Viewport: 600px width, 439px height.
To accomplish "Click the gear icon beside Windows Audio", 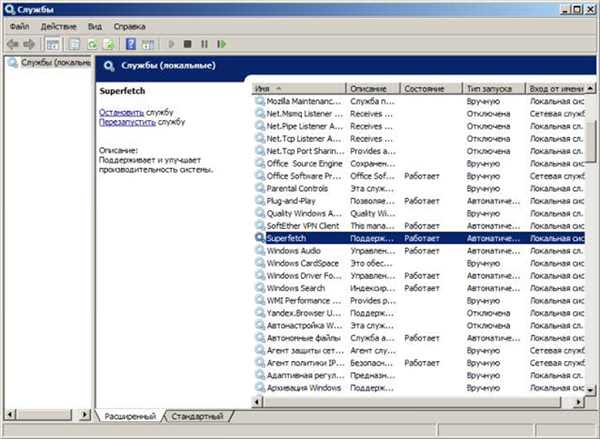I will click(x=260, y=251).
